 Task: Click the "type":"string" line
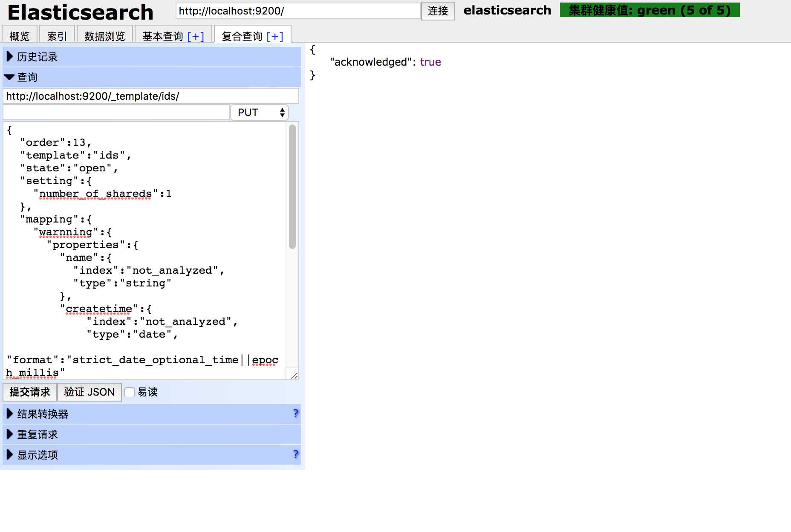[122, 283]
